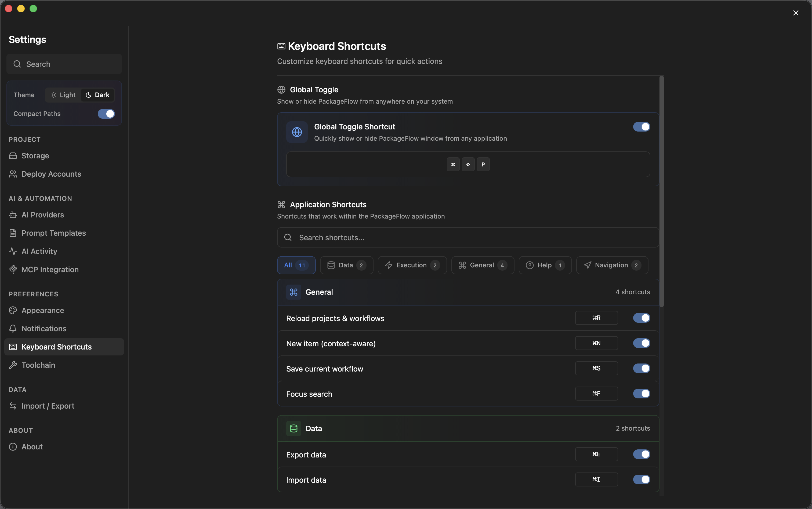Open the Storage settings section
The width and height of the screenshot is (812, 509).
(35, 155)
